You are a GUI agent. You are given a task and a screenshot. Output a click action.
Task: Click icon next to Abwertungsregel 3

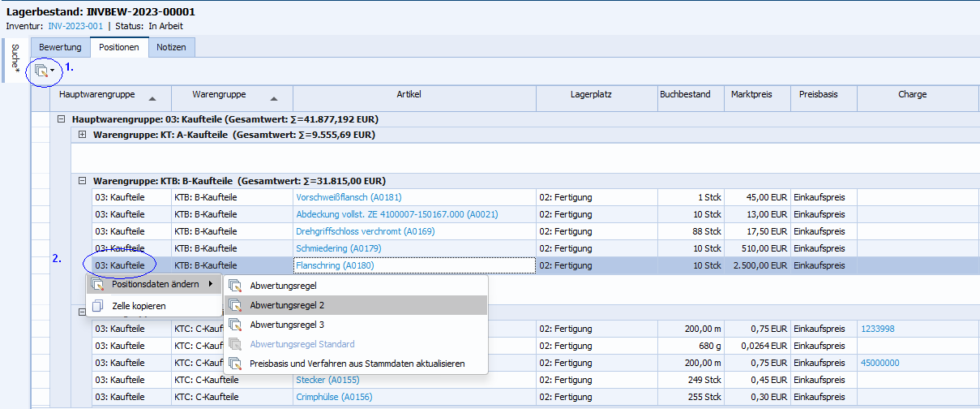(235, 325)
